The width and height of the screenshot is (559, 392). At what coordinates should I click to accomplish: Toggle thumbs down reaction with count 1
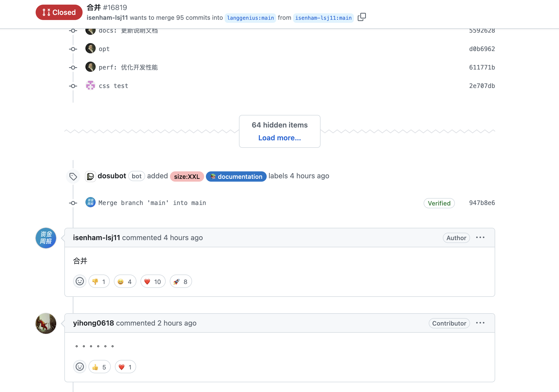(x=99, y=281)
